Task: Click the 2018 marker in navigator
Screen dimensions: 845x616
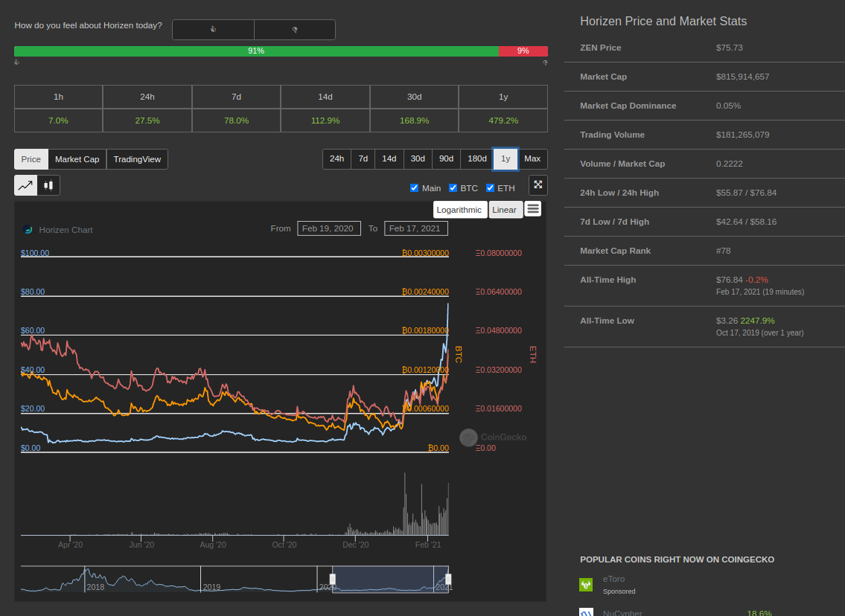Action: pos(95,587)
